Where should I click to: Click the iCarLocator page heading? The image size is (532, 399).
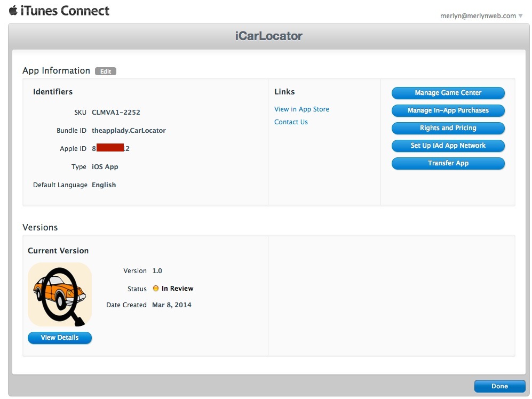[269, 36]
